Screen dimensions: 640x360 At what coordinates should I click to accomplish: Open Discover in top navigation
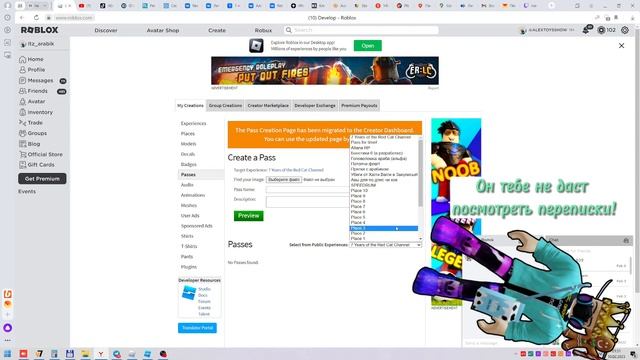[x=106, y=30]
